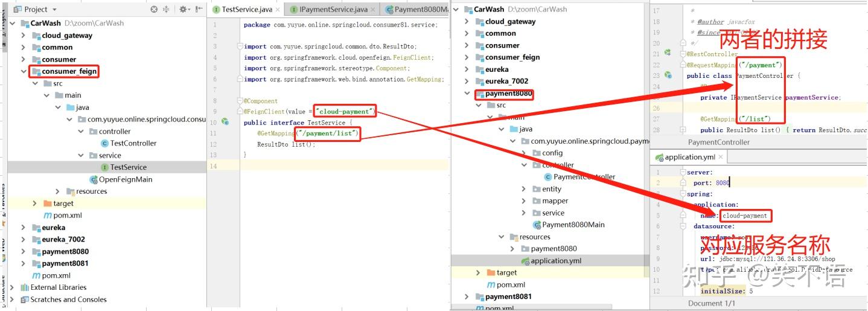Expand the mapper package in right tree
The height and width of the screenshot is (311, 868).
click(x=524, y=201)
